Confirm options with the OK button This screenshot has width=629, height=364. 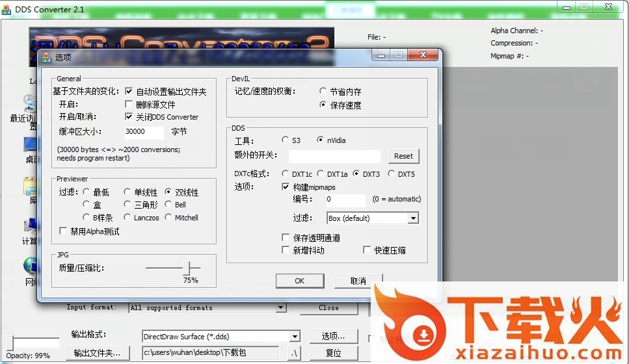pyautogui.click(x=300, y=281)
